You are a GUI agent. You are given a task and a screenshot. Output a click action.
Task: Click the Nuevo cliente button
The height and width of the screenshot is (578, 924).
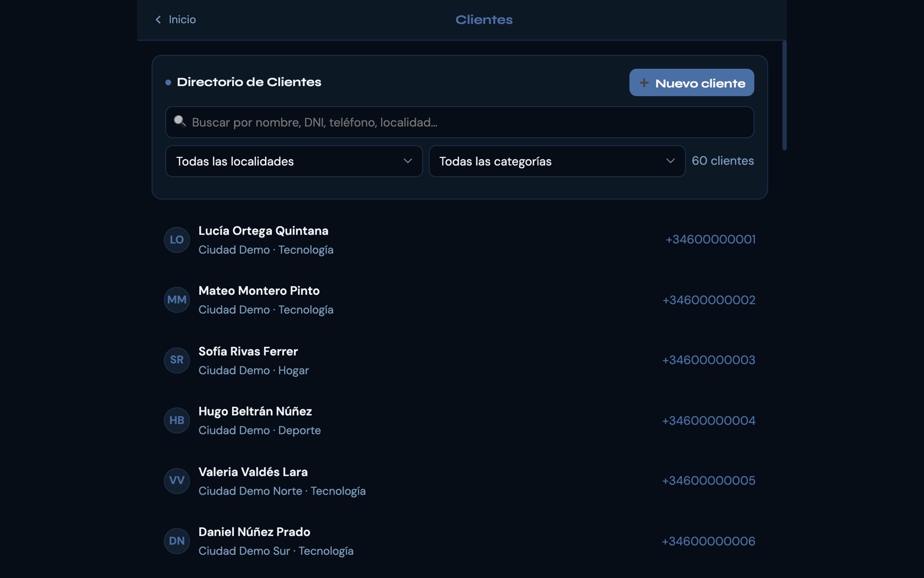click(x=691, y=83)
